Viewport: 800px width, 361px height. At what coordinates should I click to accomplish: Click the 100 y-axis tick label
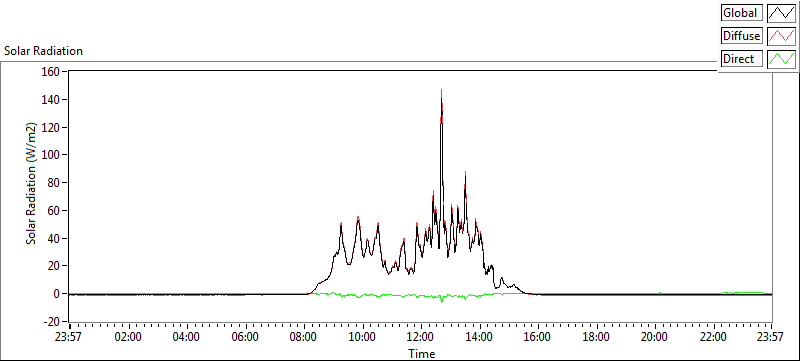tap(51, 154)
